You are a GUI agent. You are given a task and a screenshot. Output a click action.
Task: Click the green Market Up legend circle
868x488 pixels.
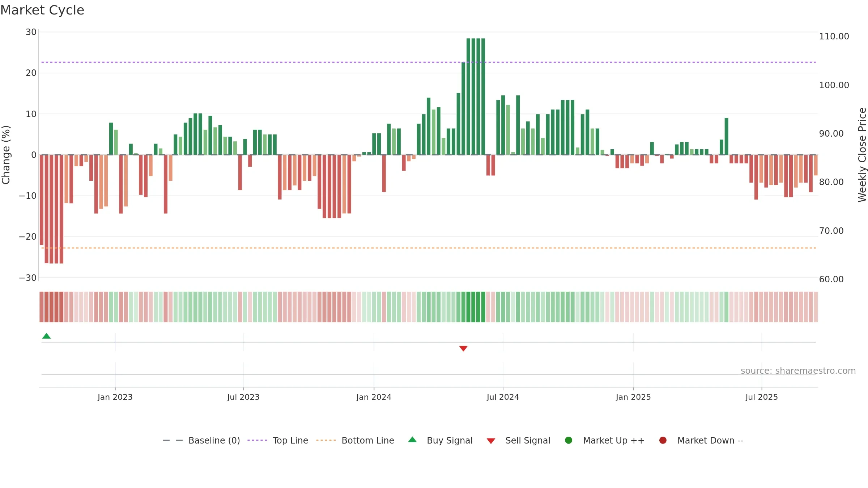(569, 440)
